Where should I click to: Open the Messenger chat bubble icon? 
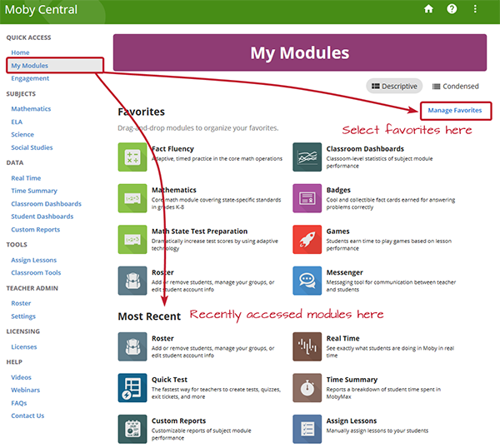(307, 281)
